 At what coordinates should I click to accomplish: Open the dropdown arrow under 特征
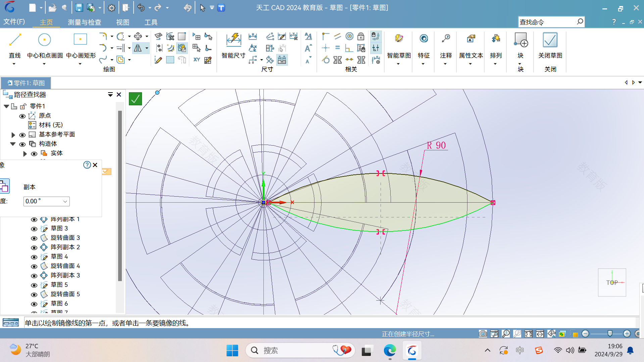pos(423,64)
